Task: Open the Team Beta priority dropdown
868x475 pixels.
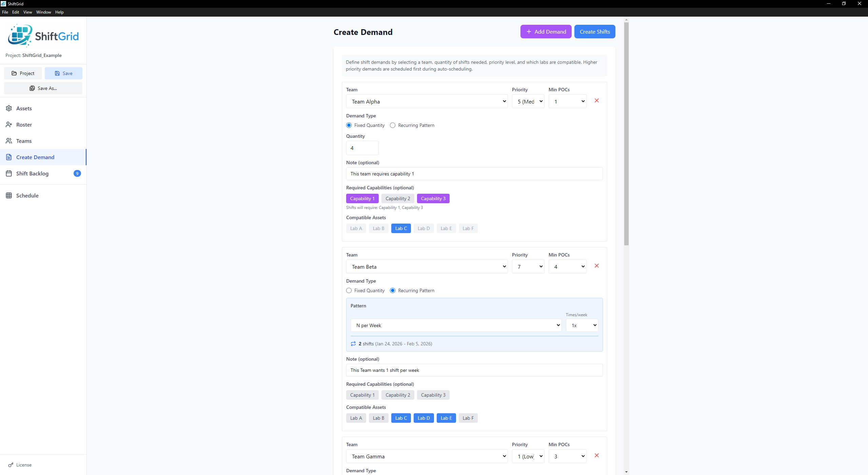Action: click(x=528, y=267)
